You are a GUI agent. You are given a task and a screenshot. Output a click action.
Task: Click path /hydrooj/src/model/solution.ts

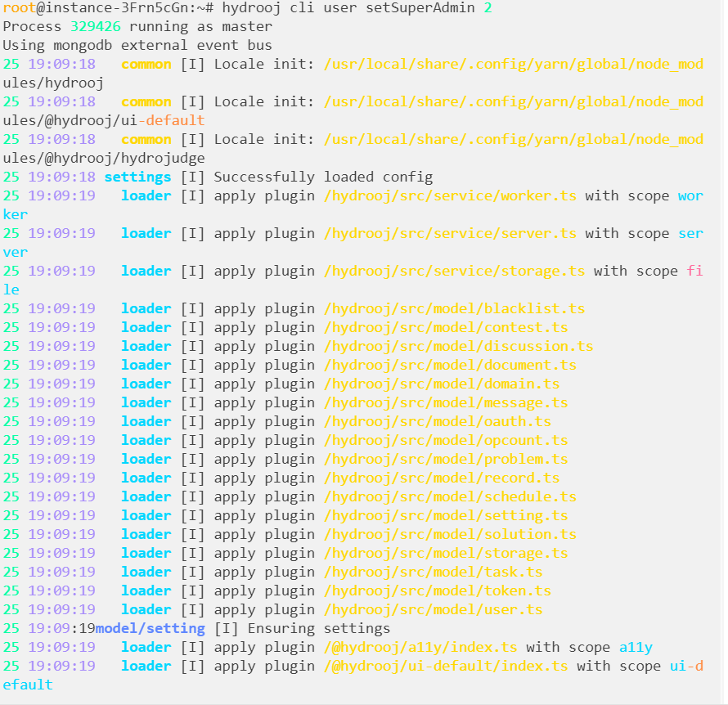tap(450, 534)
